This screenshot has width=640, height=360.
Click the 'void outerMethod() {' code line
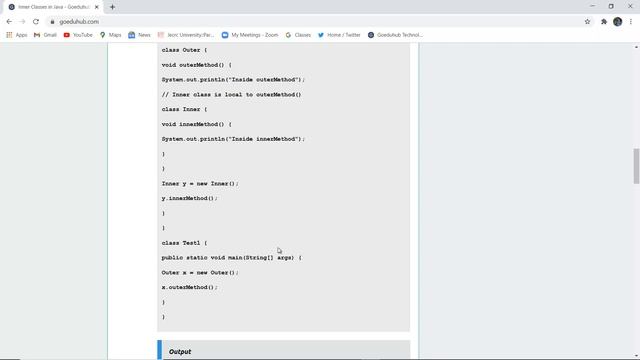[196, 65]
